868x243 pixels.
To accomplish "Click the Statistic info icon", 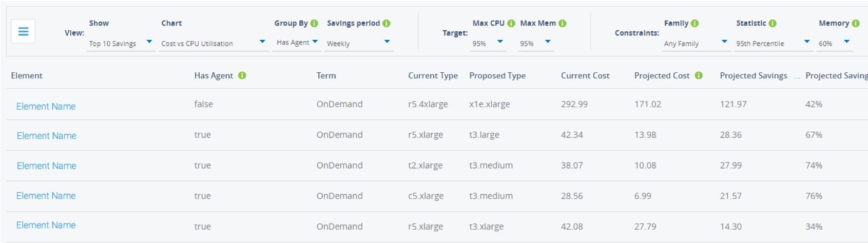I will [x=773, y=23].
